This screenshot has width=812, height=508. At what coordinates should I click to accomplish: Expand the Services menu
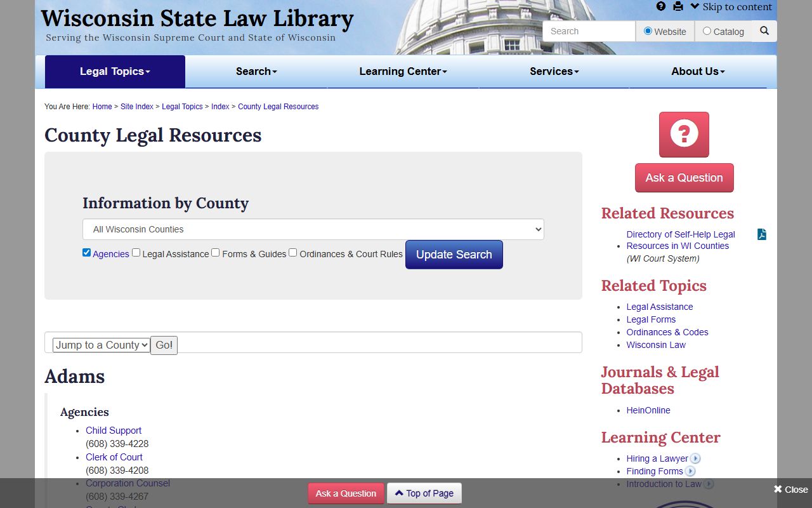554,71
